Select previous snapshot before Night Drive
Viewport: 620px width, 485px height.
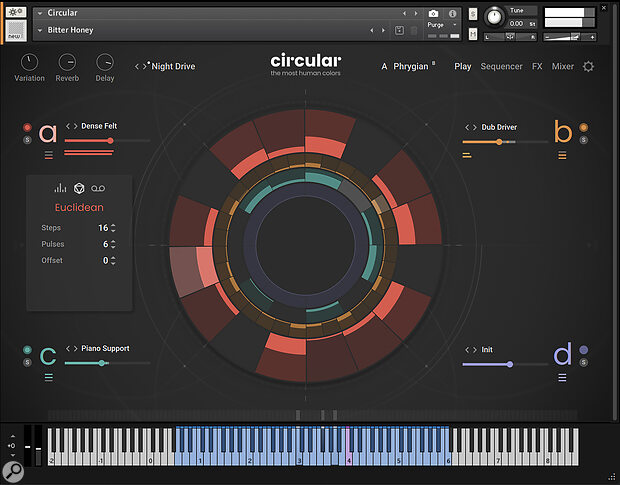coord(136,66)
